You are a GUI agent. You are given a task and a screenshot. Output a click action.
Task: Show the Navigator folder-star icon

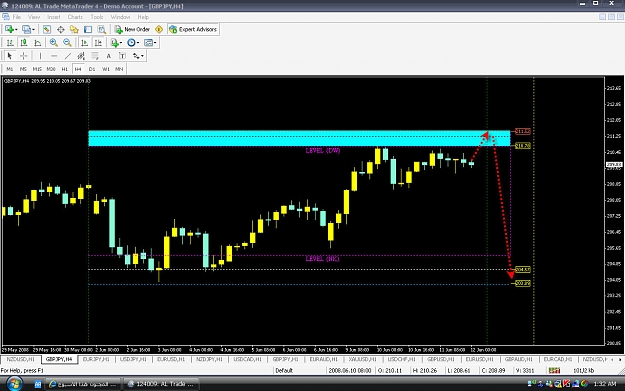point(74,29)
